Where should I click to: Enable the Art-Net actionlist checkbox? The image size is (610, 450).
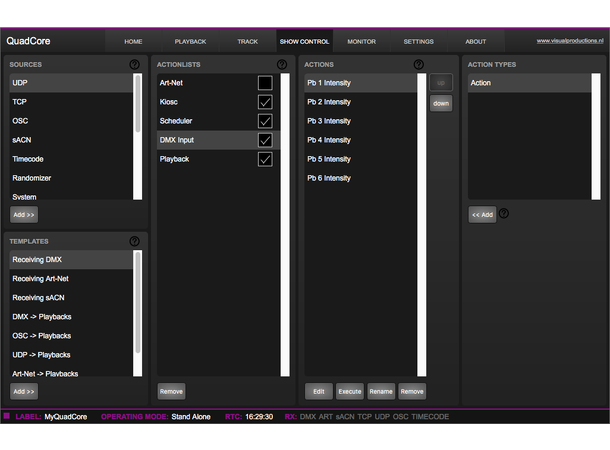click(x=265, y=83)
